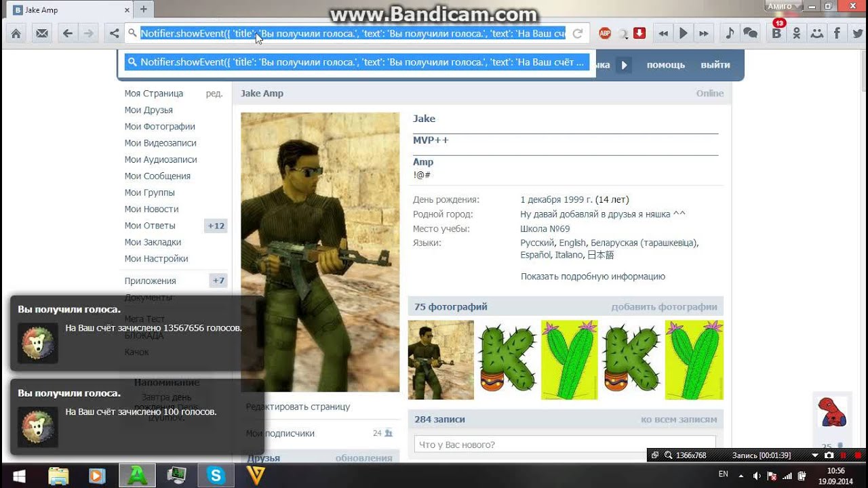The width and height of the screenshot is (868, 488).
Task: Open the Odnoklassniki icon in toolbar
Action: [797, 33]
